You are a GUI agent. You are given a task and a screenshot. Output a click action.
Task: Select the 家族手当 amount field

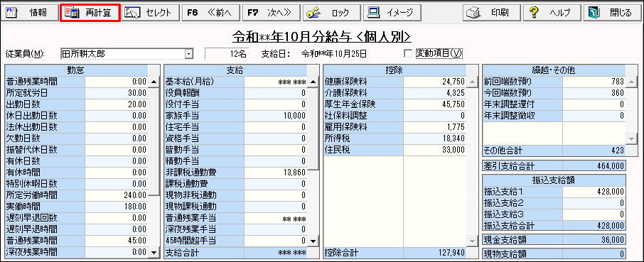coord(276,116)
